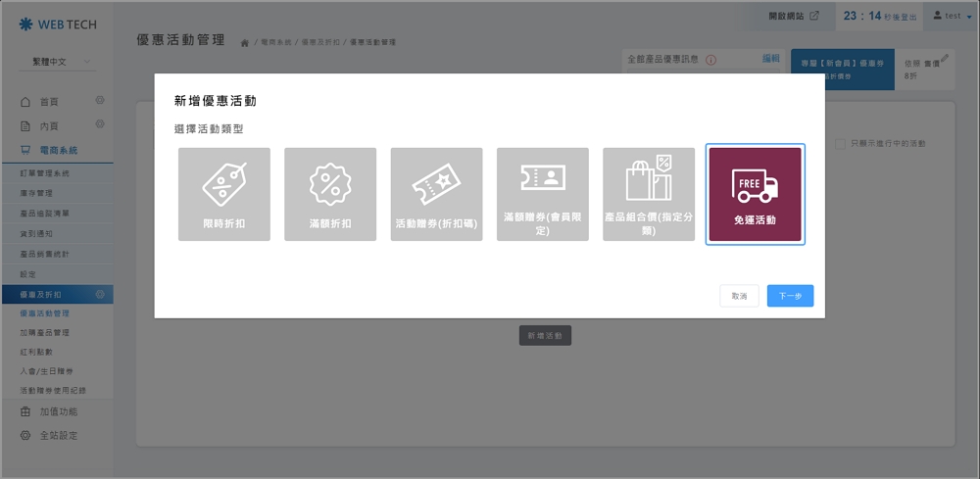Choose the 滿額折扣 percent badge activity
The width and height of the screenshot is (980, 479).
330,194
